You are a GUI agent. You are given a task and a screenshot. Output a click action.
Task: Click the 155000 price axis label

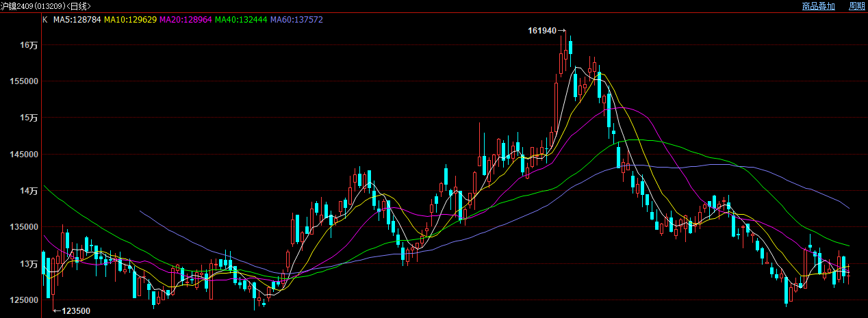pyautogui.click(x=25, y=81)
